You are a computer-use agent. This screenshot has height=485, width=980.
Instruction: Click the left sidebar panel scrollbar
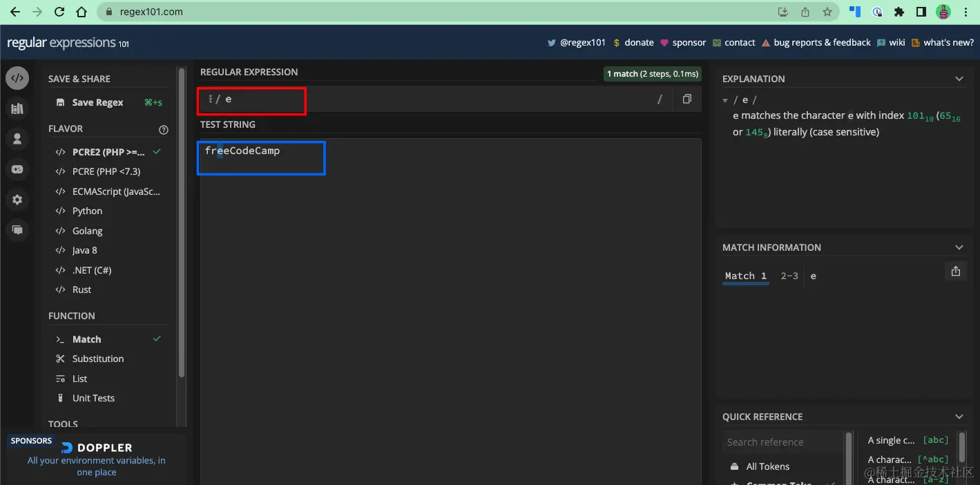point(182,221)
